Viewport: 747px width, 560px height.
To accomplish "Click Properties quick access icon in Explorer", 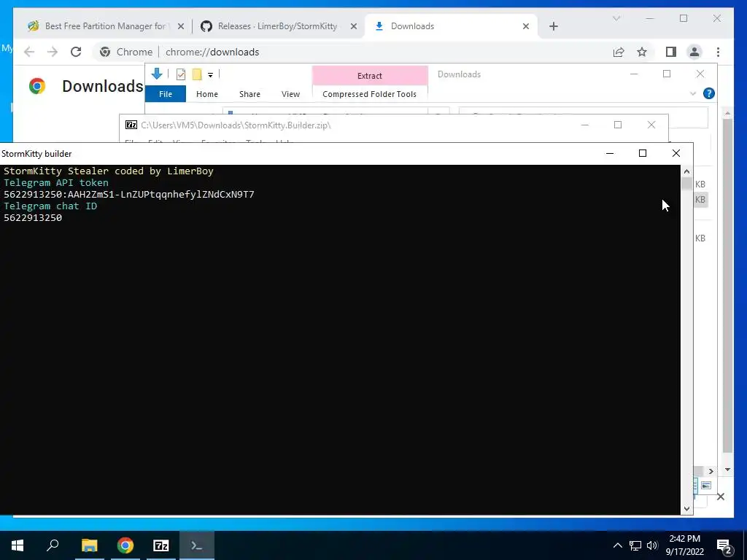I will [181, 74].
